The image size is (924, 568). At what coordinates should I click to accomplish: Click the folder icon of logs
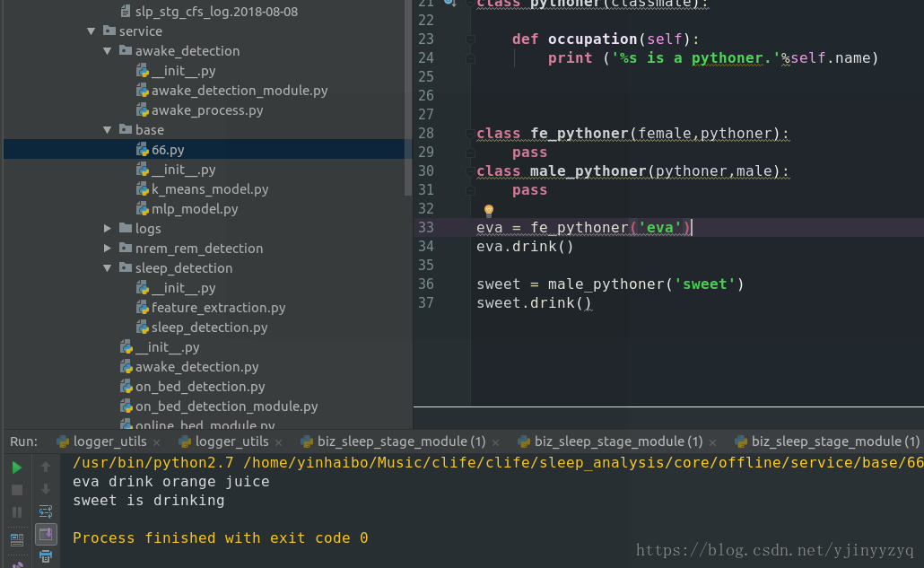(x=126, y=228)
